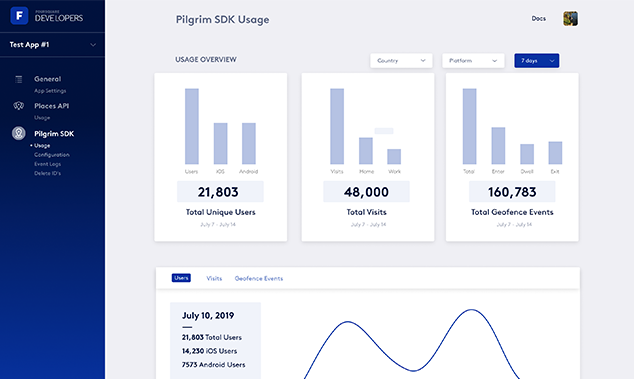The width and height of the screenshot is (634, 379).
Task: Click the Dwell bar in geofence chart
Action: pos(527,154)
